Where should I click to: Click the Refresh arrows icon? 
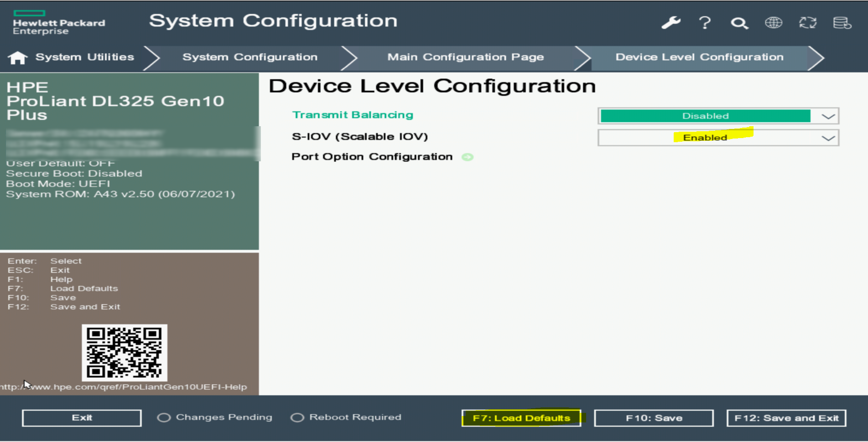point(808,22)
